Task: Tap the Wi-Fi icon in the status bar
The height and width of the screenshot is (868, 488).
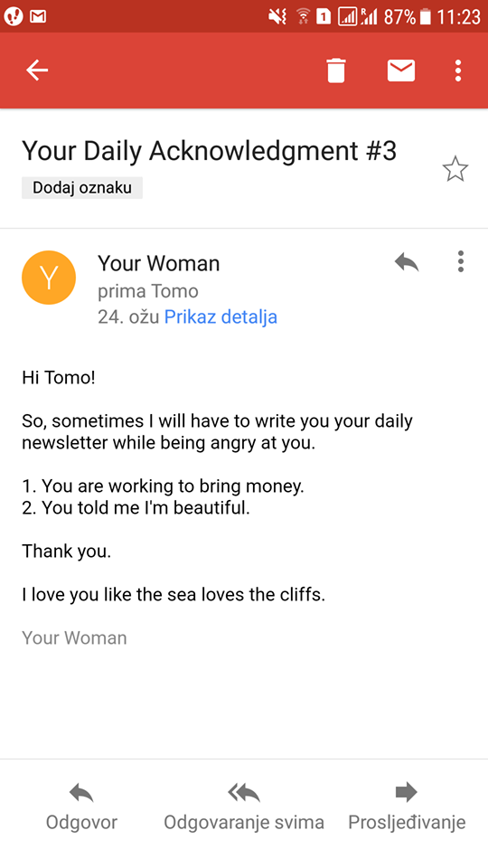Action: (304, 16)
